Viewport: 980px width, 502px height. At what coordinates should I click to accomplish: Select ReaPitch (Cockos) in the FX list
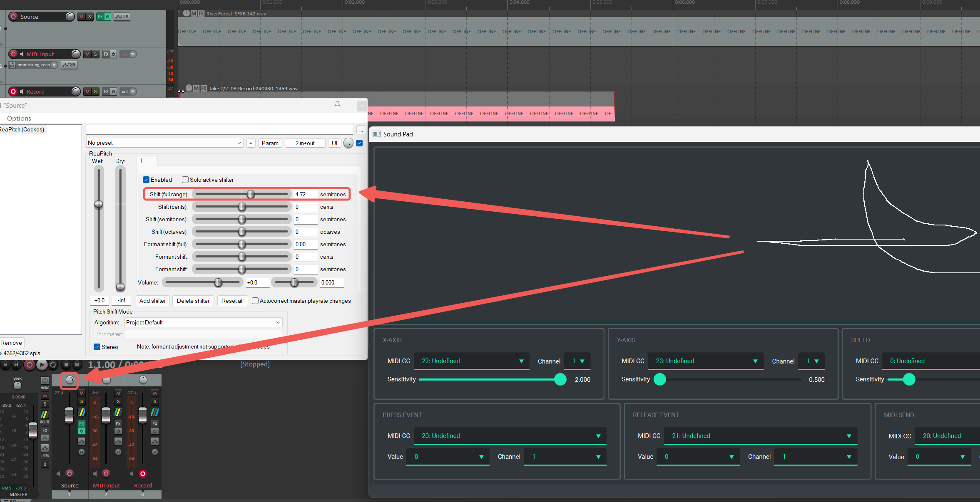click(22, 129)
